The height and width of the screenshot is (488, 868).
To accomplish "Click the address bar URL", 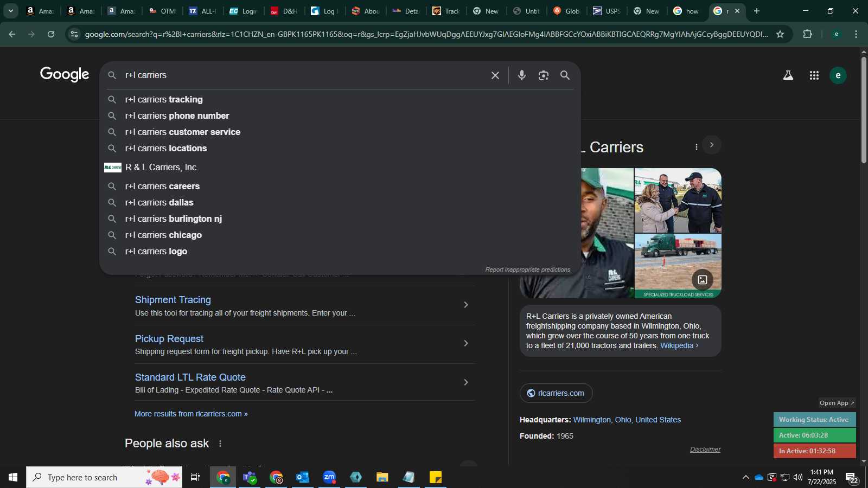I will point(426,34).
